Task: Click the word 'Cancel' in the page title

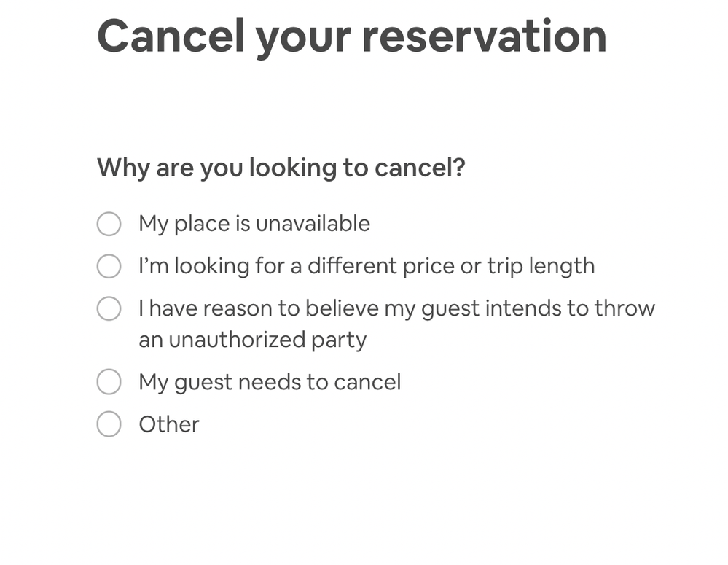Action: point(171,36)
